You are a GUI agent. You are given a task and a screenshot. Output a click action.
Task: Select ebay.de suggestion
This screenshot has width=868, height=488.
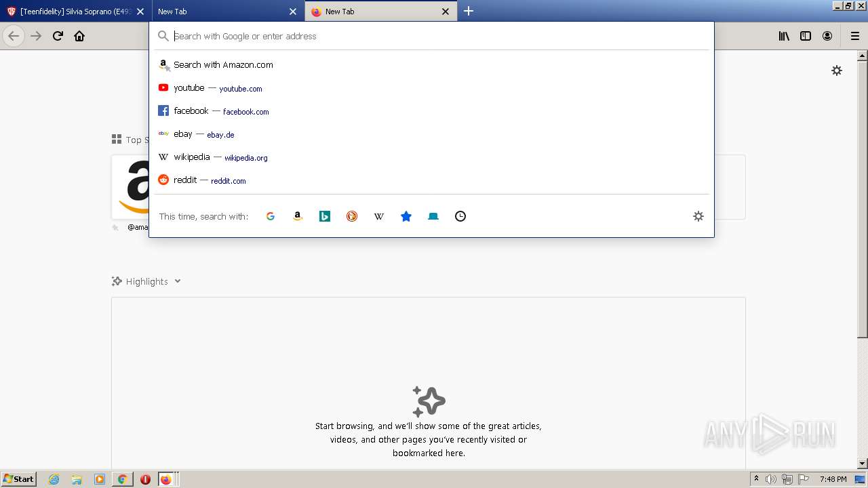tap(431, 134)
